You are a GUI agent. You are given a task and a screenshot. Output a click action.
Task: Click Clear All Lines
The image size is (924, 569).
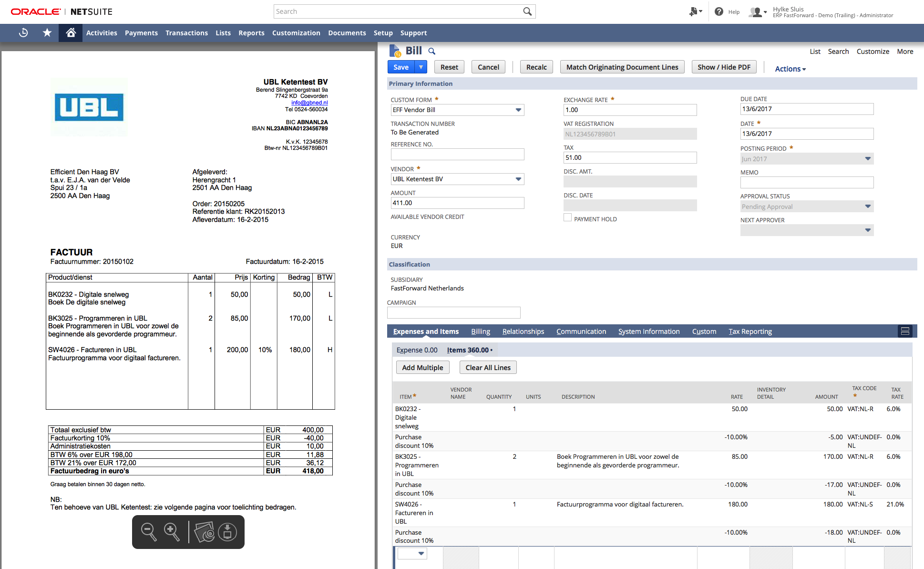click(488, 367)
